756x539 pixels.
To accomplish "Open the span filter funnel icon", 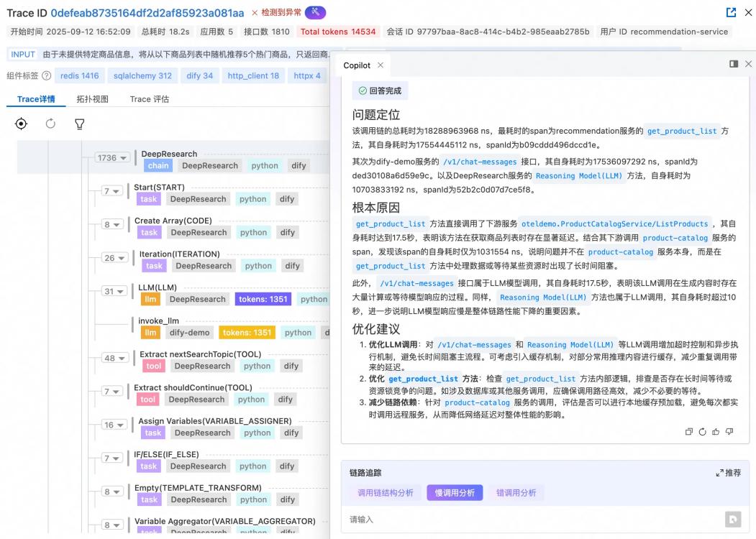I will click(x=79, y=124).
